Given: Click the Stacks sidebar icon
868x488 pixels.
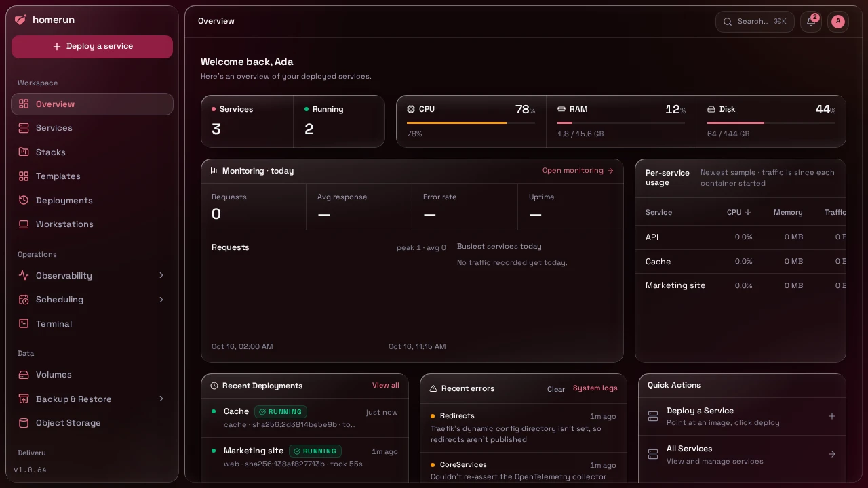Looking at the screenshot, I should pos(24,152).
